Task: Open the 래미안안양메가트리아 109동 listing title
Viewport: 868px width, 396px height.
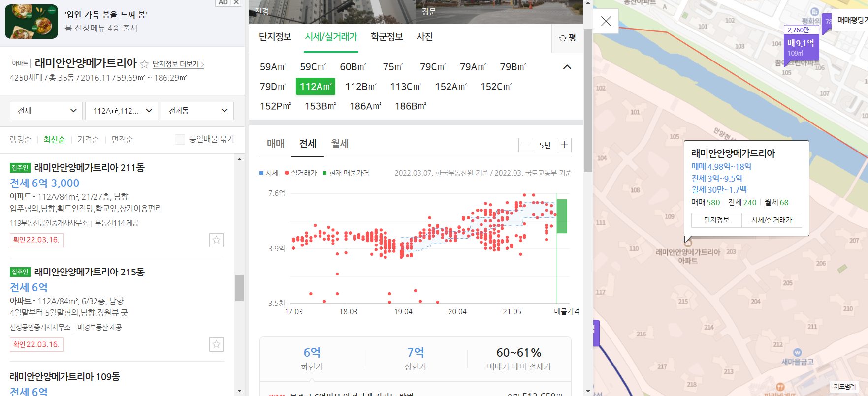Action: [x=65, y=377]
